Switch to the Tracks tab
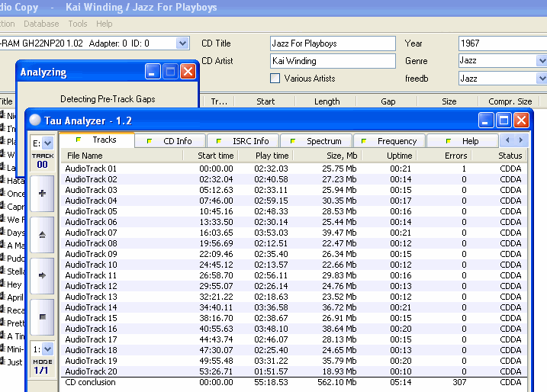 coord(97,140)
